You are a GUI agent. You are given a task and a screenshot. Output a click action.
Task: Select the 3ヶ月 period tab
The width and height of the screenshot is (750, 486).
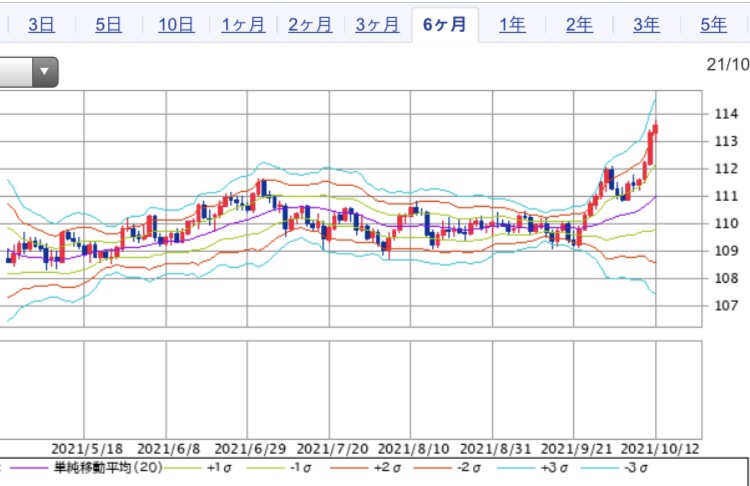(x=377, y=24)
